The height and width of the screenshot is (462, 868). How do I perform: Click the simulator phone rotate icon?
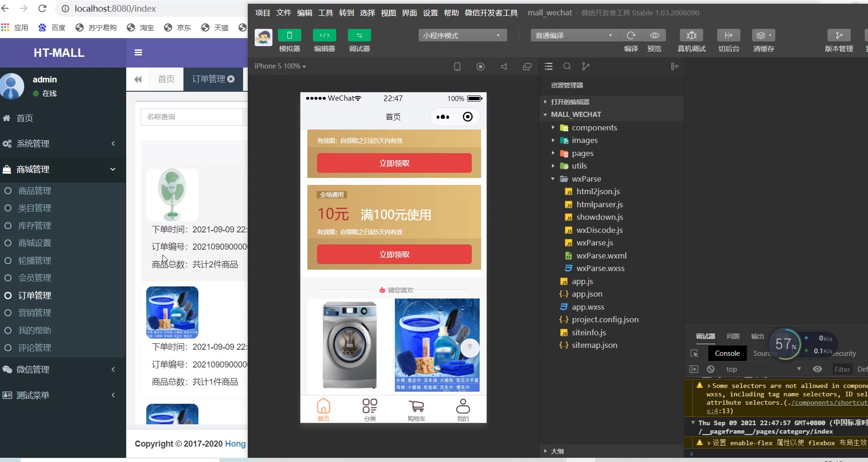pyautogui.click(x=457, y=67)
